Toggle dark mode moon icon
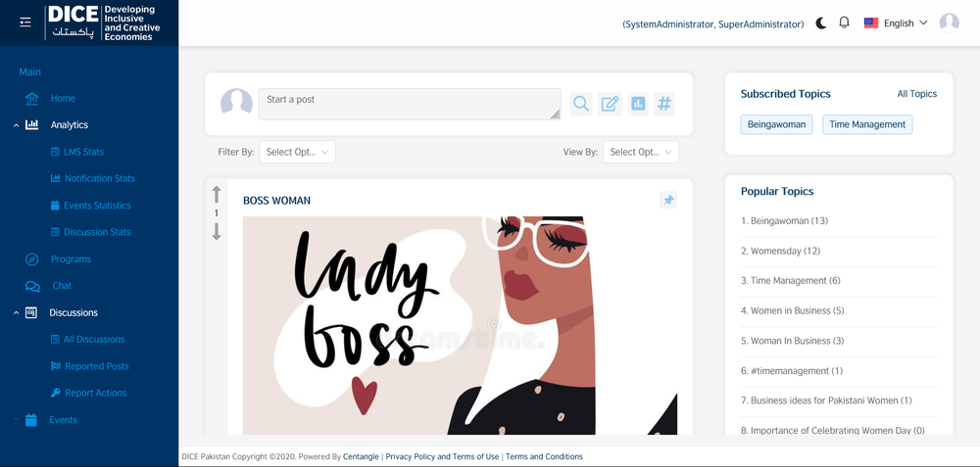Screen dimensions: 980x467 tap(821, 23)
